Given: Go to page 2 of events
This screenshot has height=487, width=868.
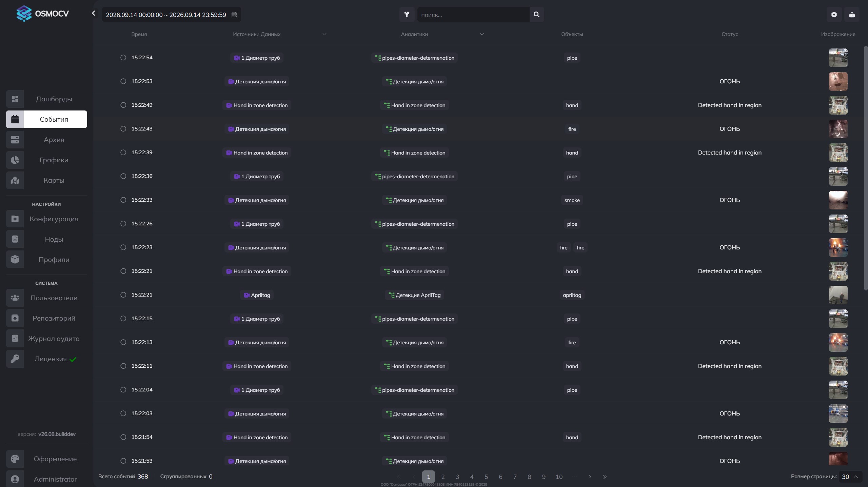Looking at the screenshot, I should [443, 477].
